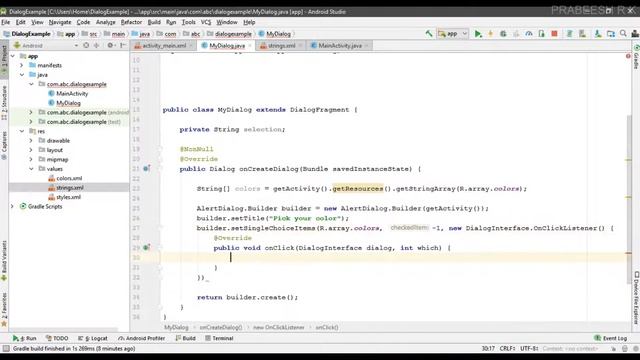The image size is (640, 360).
Task: Collapse the java folder
Action: pos(22,75)
